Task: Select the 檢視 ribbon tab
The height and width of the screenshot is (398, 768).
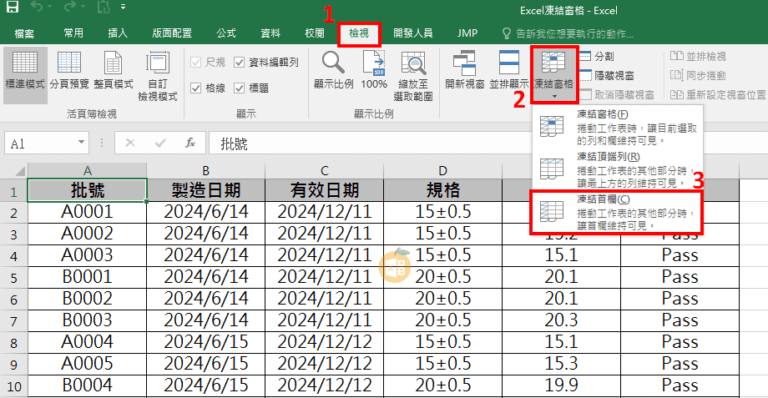Action: (359, 33)
